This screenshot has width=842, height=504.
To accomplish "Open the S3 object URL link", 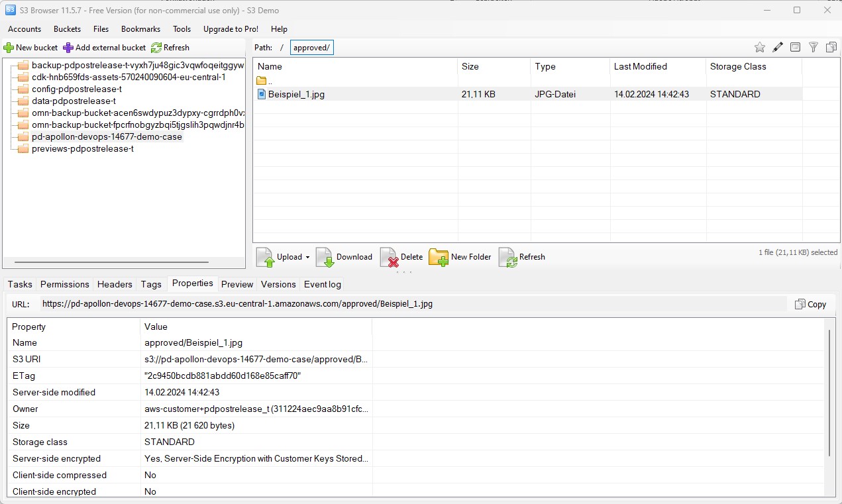I will click(x=237, y=303).
